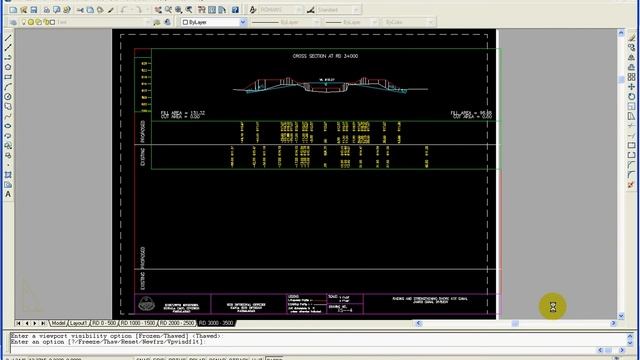Image resolution: width=640 pixels, height=360 pixels.
Task: Click the Open file icon
Action: pos(24,9)
